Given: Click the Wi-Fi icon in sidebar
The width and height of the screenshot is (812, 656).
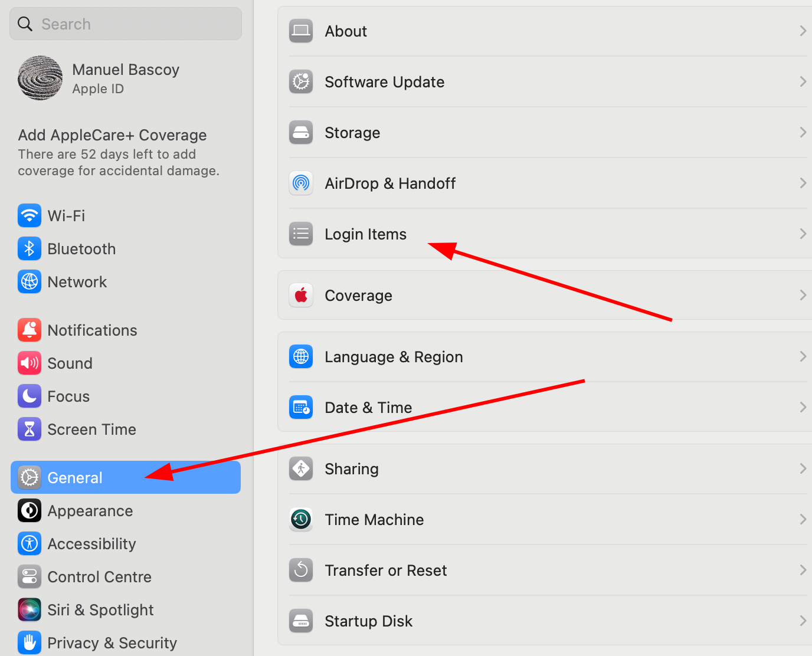Looking at the screenshot, I should tap(30, 216).
